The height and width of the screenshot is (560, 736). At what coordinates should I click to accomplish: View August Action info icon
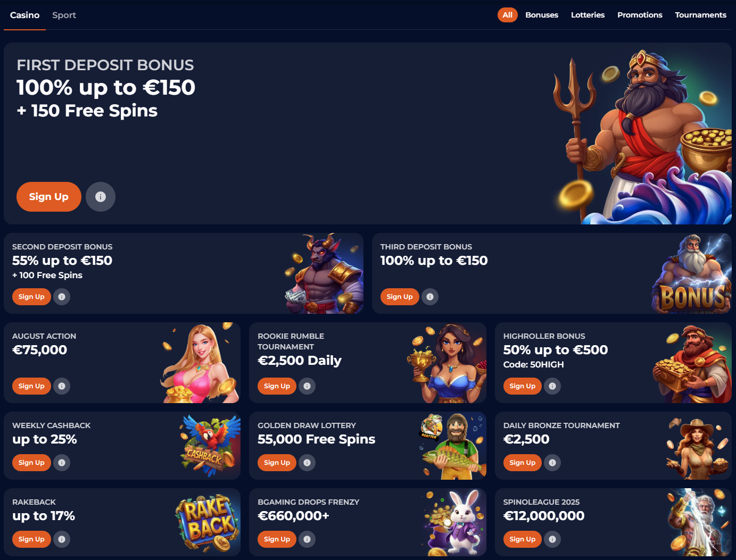click(x=62, y=386)
